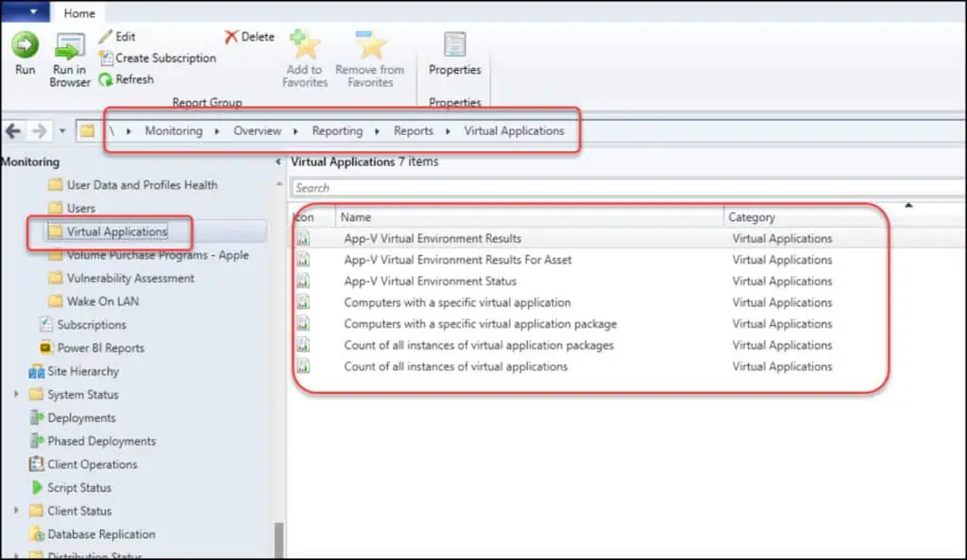Expand the arrow after Reporting in breadcrumb
This screenshot has height=560, width=967.
pyautogui.click(x=377, y=131)
